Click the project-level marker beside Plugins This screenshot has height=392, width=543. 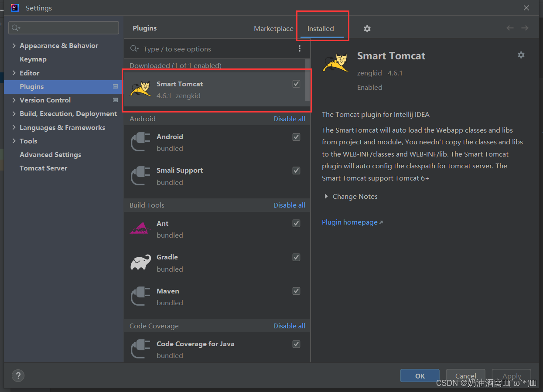pyautogui.click(x=115, y=86)
